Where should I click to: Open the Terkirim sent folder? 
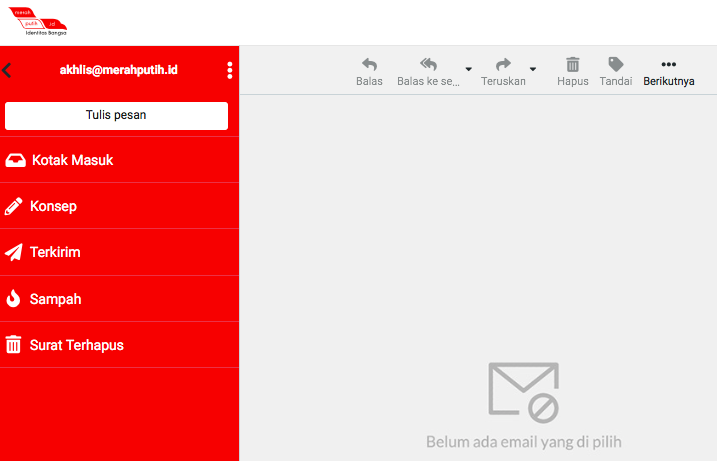click(119, 252)
